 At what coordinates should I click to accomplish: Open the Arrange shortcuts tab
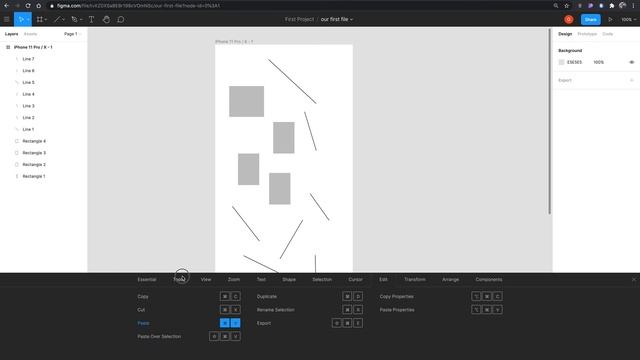point(451,280)
